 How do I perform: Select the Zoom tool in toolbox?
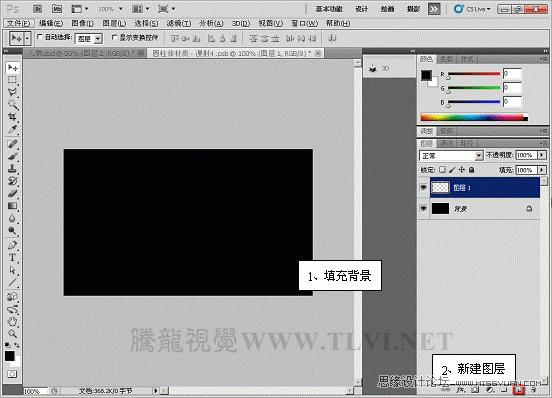tap(13, 334)
